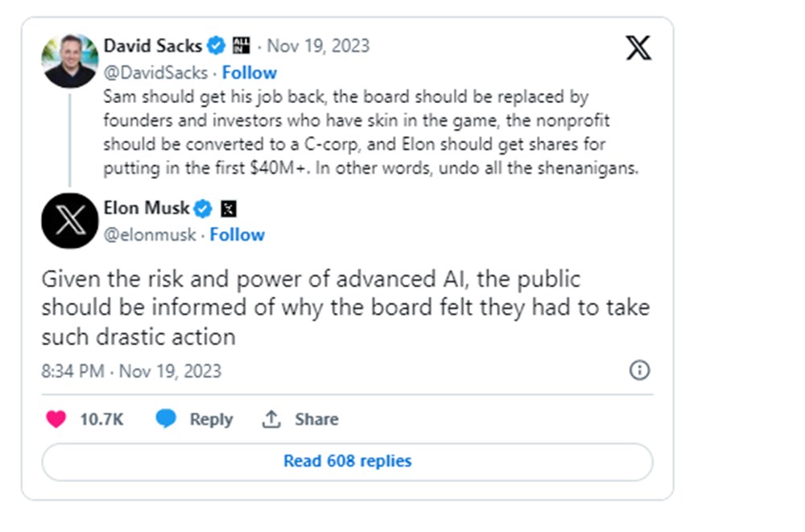Click the info icon near the timestamp
This screenshot has width=805, height=532.
coord(639,370)
